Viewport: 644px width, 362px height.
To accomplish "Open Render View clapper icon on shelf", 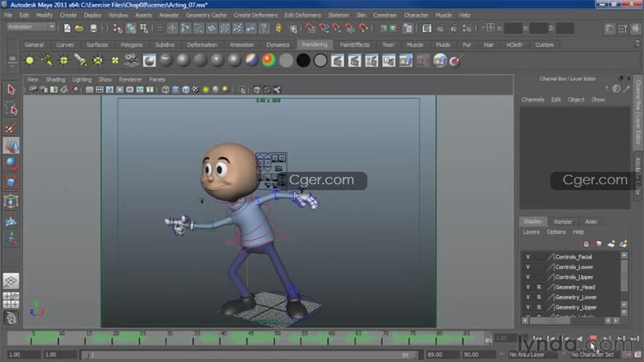I will (337, 61).
